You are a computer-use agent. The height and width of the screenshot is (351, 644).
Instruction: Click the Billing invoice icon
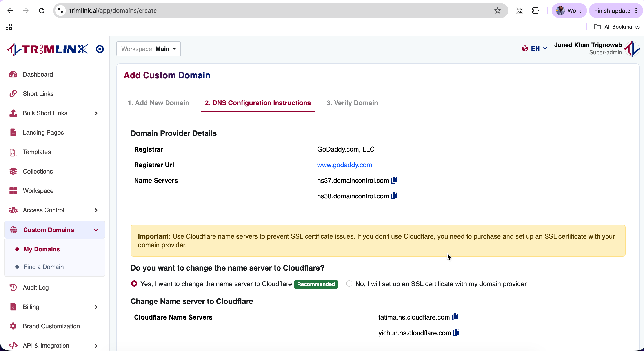(13, 307)
